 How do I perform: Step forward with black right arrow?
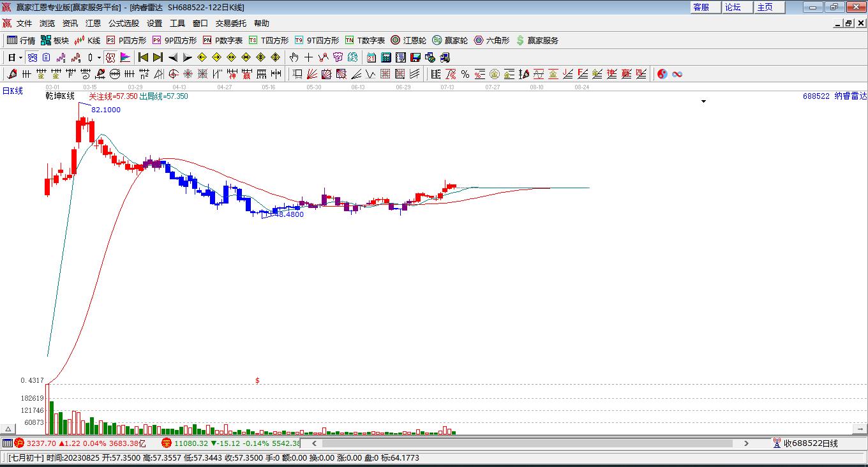pos(187,57)
